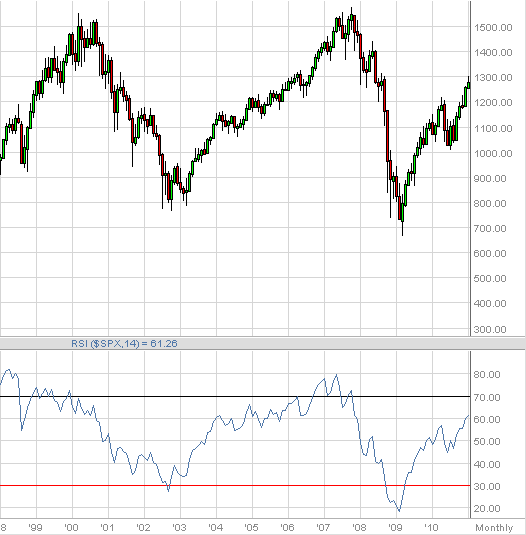Click the '03 year label
526x535 pixels.
[x=179, y=527]
